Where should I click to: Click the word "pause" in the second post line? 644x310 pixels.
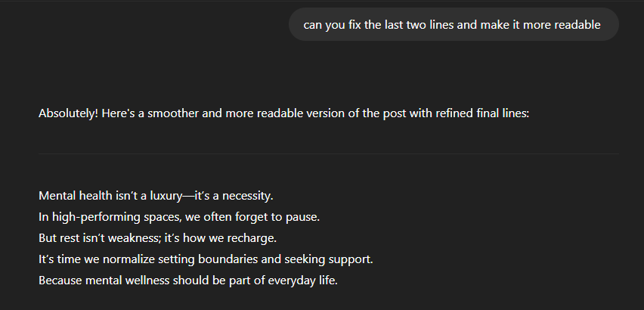[x=302, y=217]
